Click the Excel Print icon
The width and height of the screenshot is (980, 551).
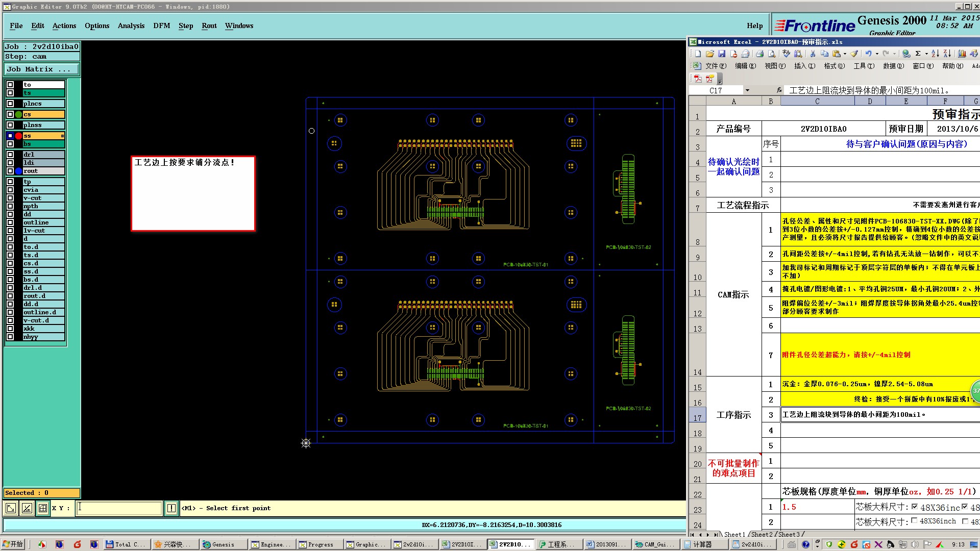[x=759, y=54]
